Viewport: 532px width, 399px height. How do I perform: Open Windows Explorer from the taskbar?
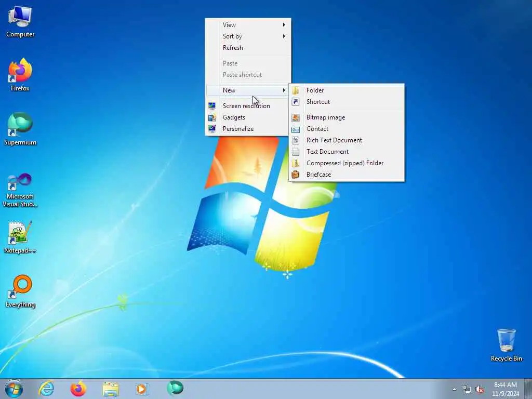click(110, 389)
